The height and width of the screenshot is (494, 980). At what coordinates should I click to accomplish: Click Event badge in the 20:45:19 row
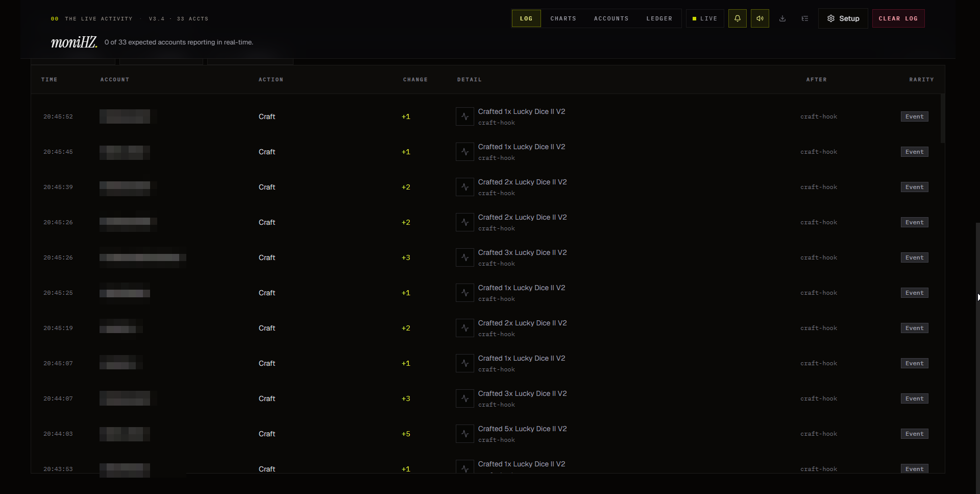(914, 328)
